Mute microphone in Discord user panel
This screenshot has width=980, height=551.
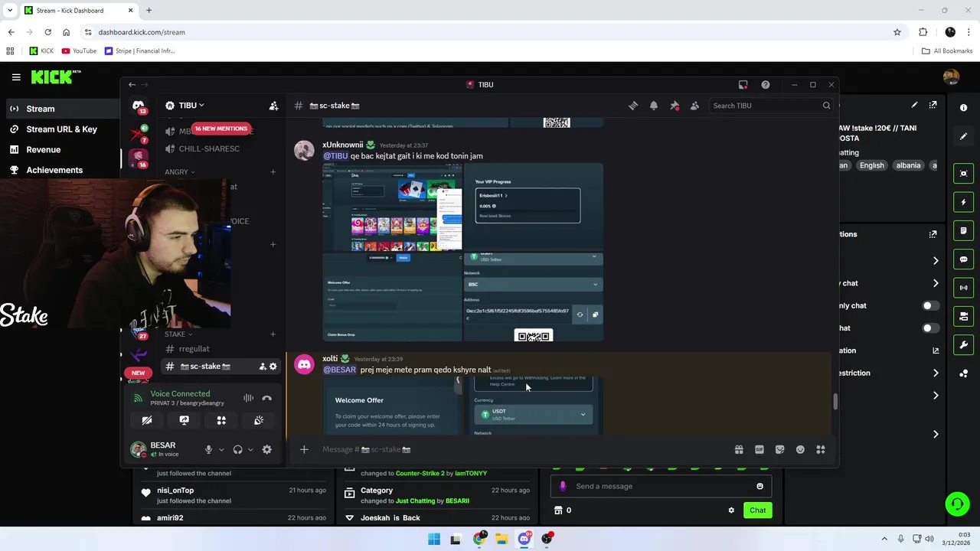coord(208,450)
